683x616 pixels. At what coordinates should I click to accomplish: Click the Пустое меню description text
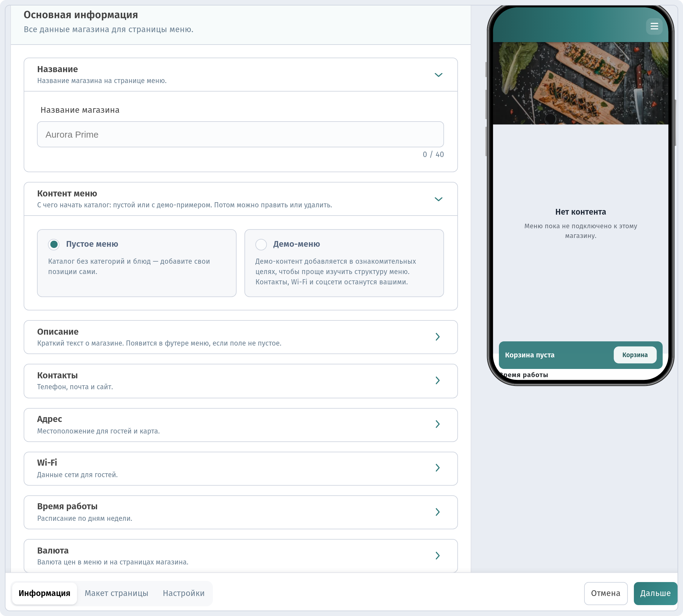tap(129, 266)
